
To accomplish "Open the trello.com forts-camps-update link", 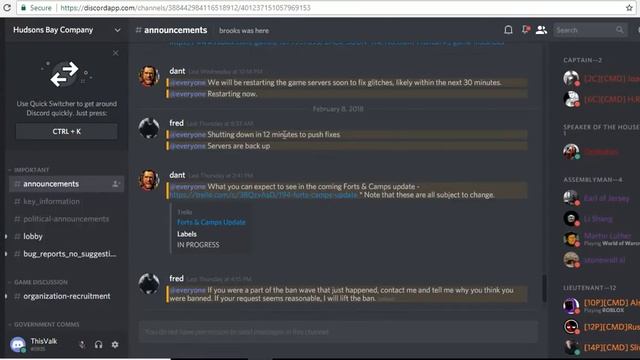I will [x=264, y=195].
